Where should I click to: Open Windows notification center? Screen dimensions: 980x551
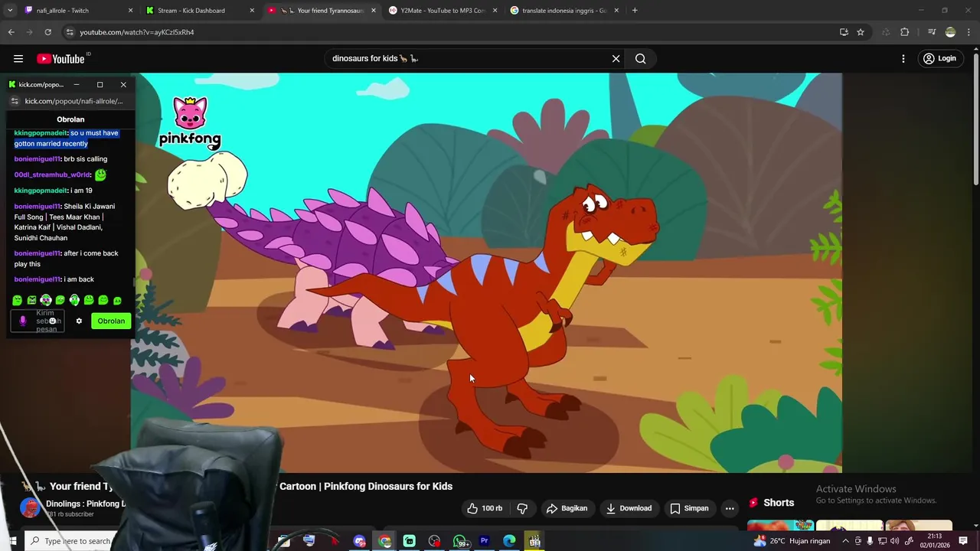click(963, 541)
